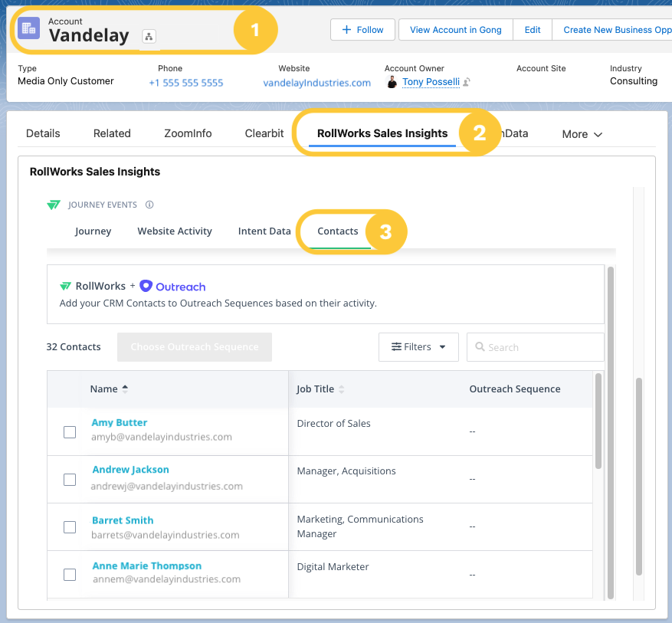
Task: Click the Vandelay account building icon
Action: (x=28, y=28)
